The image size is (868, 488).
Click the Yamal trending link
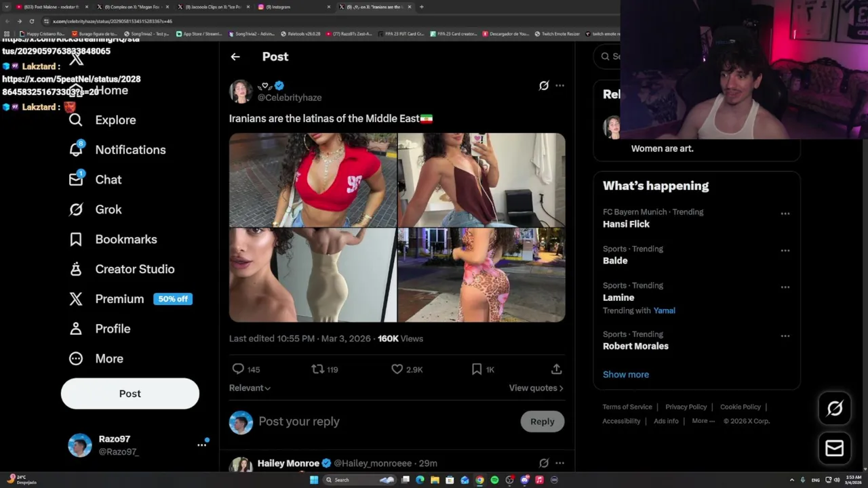coord(664,310)
